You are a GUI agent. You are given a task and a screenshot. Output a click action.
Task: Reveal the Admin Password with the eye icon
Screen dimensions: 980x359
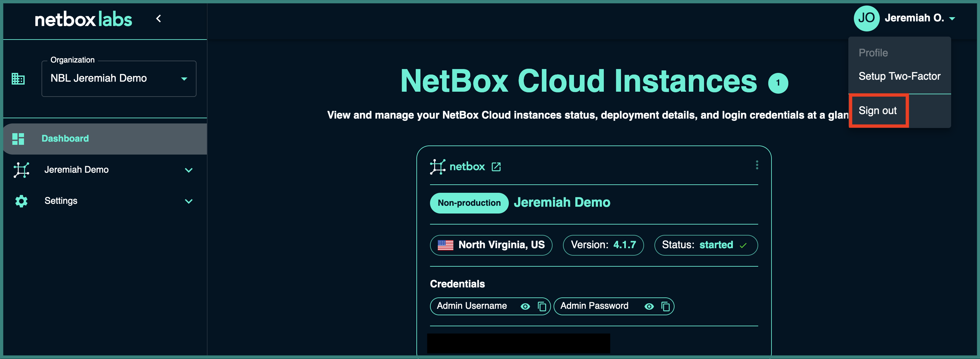[649, 306]
